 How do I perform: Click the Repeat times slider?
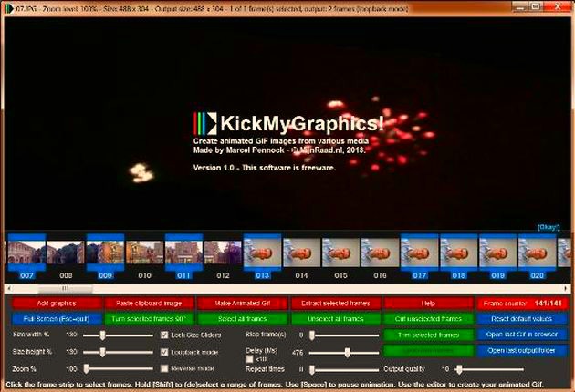click(x=344, y=369)
